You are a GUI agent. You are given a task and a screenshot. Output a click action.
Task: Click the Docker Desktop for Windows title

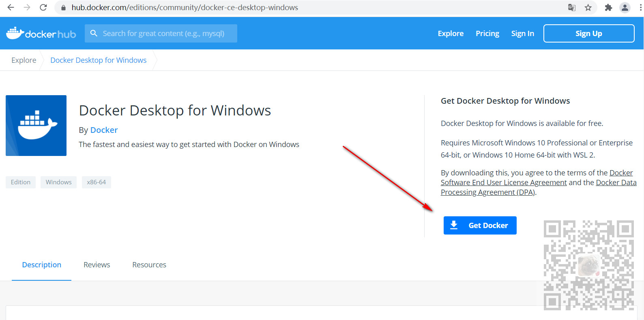click(175, 110)
